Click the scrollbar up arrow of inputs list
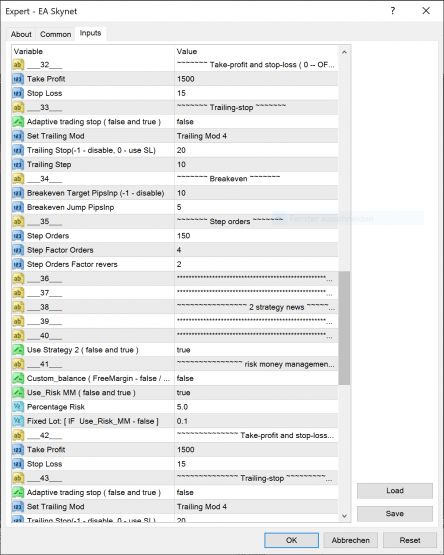 coord(344,52)
